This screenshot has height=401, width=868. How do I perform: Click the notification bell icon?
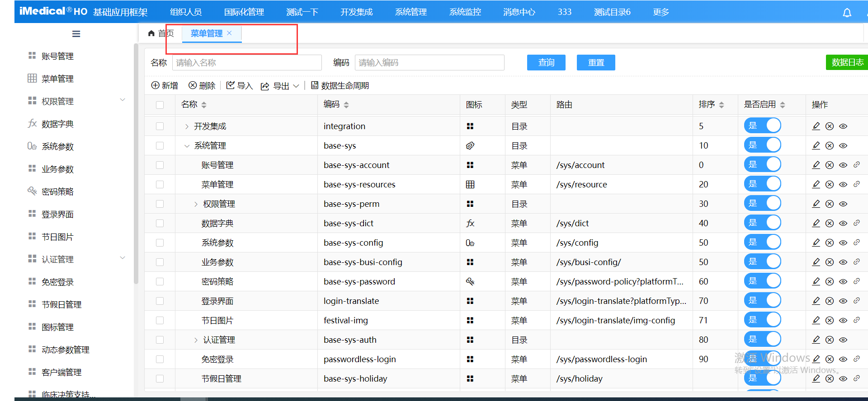pos(847,13)
